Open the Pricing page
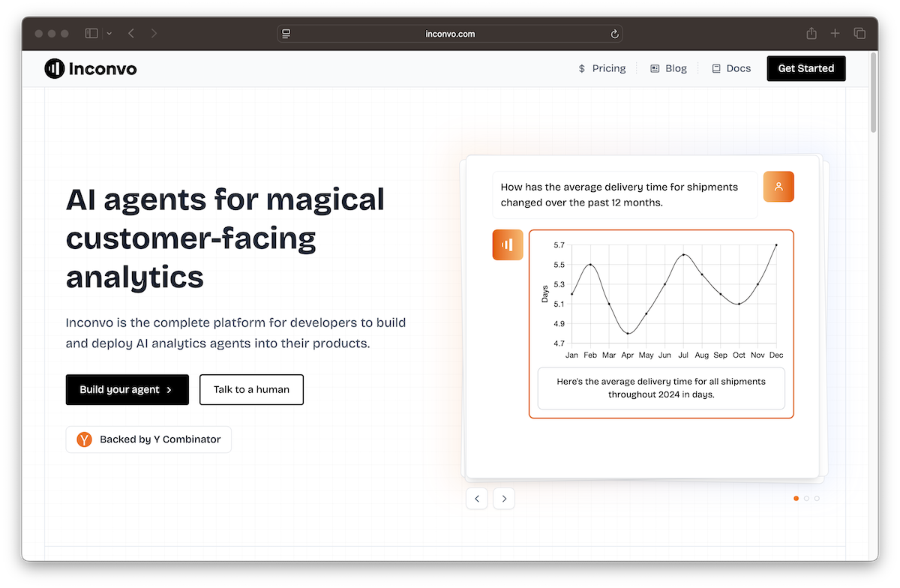The image size is (900, 588). tap(601, 68)
